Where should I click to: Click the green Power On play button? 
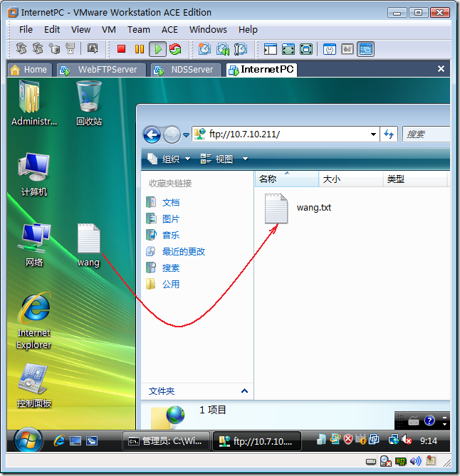click(157, 49)
